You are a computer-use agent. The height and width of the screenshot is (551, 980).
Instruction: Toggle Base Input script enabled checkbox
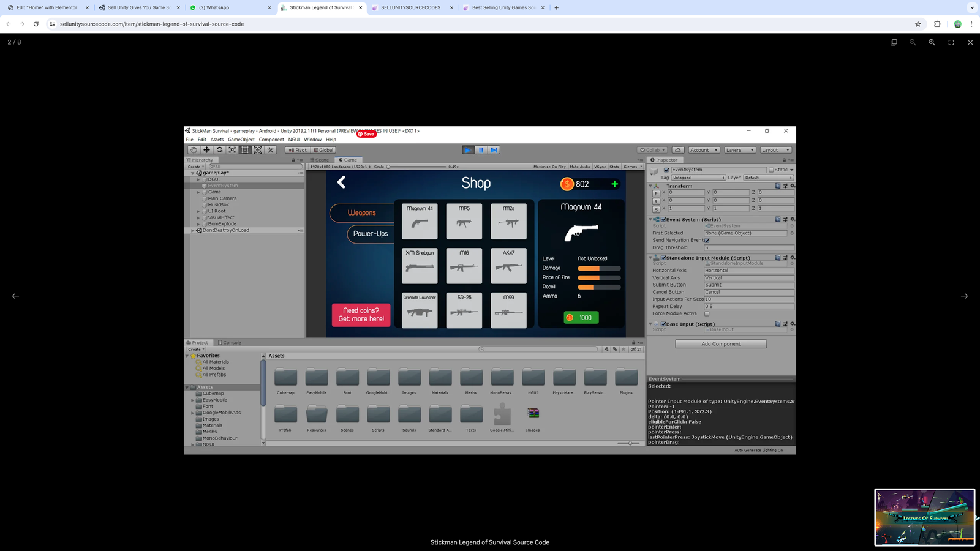[x=663, y=324]
